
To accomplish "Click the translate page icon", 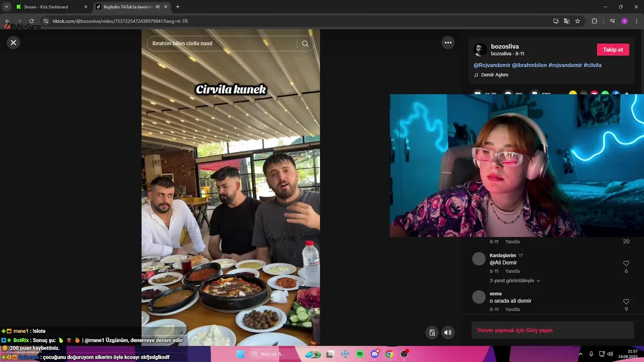I will pos(567,21).
